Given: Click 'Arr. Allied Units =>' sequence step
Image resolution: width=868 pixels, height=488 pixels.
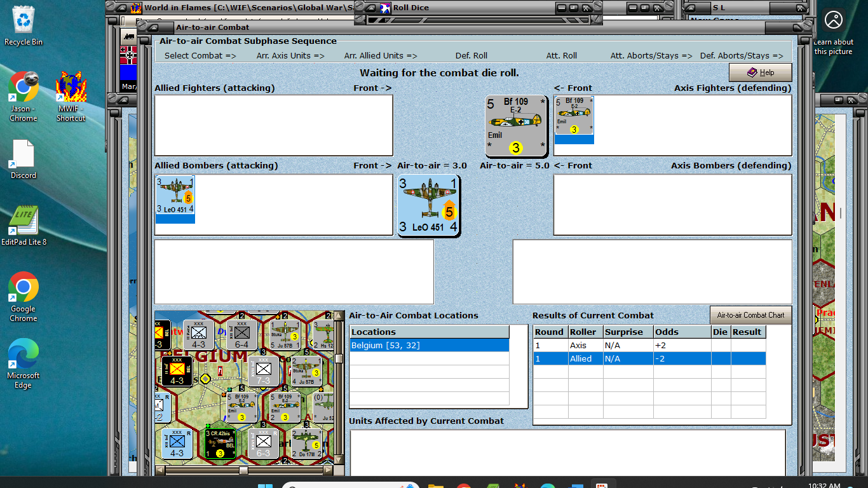Looking at the screenshot, I should [x=381, y=55].
